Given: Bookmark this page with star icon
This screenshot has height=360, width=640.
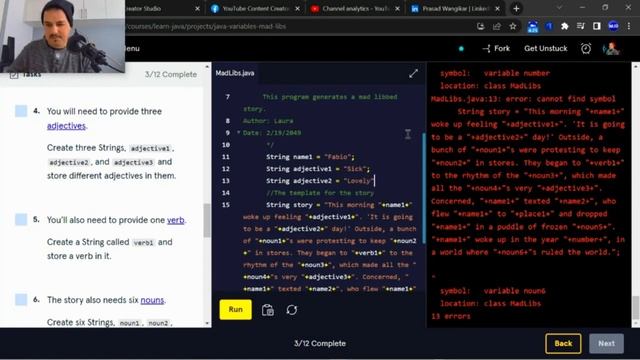Looking at the screenshot, I should 513,27.
